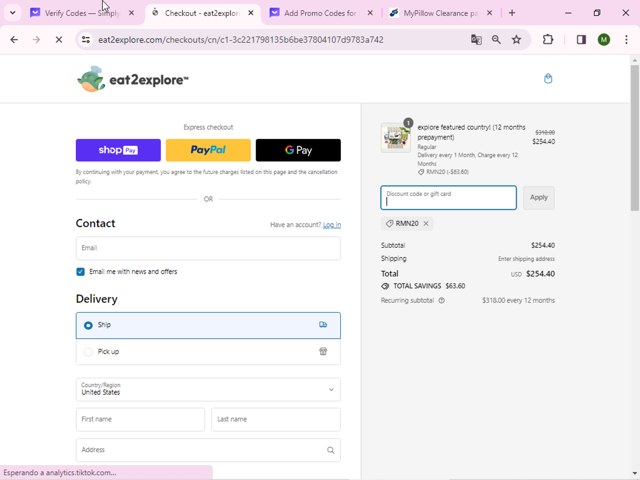The height and width of the screenshot is (480, 640).
Task: Open a new browser tab
Action: click(512, 13)
